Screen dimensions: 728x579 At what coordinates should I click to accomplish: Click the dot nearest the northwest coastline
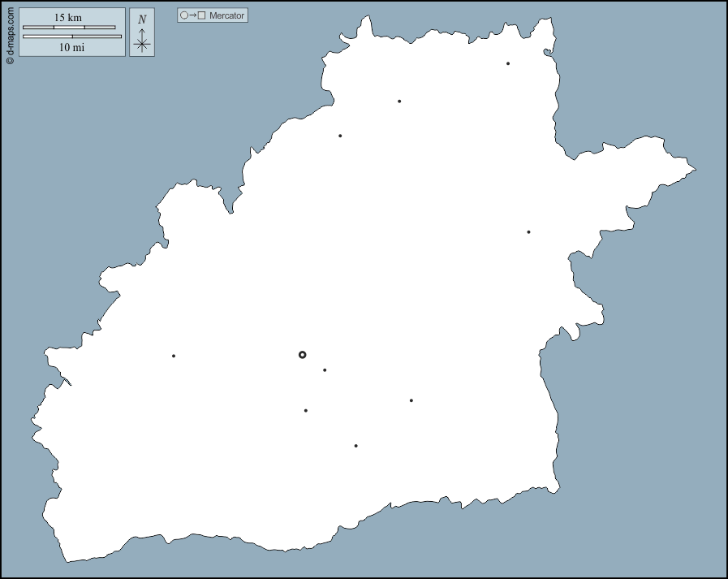(x=340, y=136)
